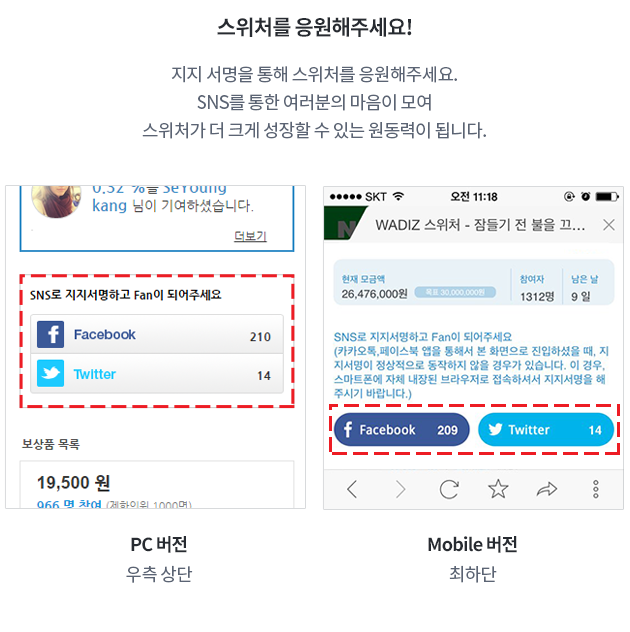Close the WADIZ mobile page with X
Viewport: 630px width, 632px height.
coord(609,225)
